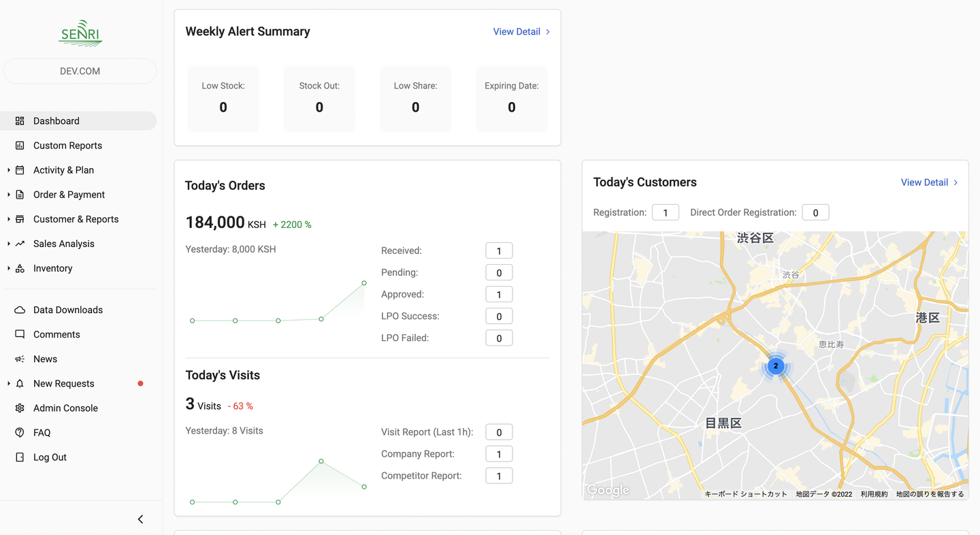The height and width of the screenshot is (535, 980).
Task: Select Customer & Reports in sidebar
Action: click(76, 219)
